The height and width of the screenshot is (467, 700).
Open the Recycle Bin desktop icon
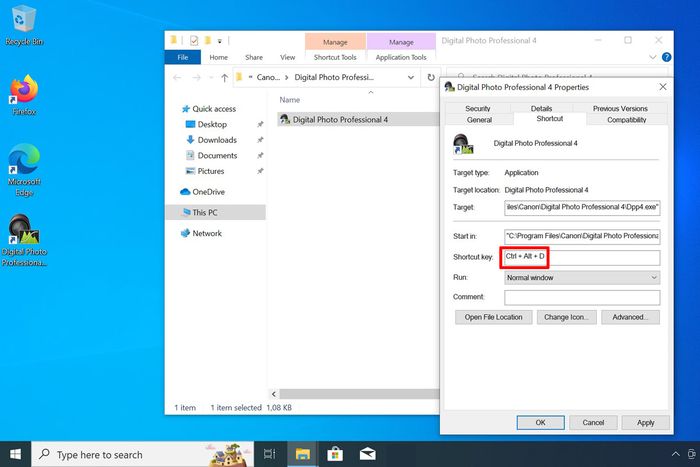coord(22,20)
